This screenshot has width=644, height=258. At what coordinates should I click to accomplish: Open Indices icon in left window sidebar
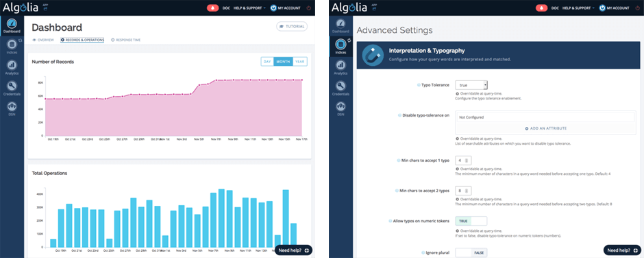[x=12, y=44]
